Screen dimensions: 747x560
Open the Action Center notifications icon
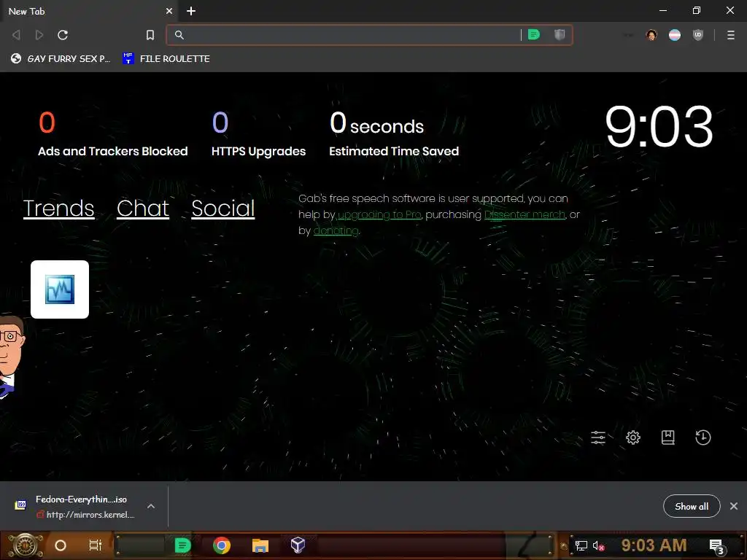(717, 545)
